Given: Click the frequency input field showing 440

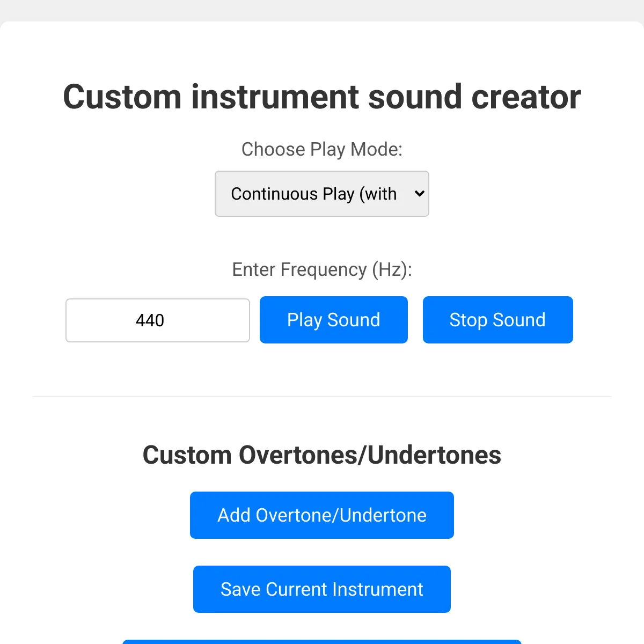Looking at the screenshot, I should 158,320.
